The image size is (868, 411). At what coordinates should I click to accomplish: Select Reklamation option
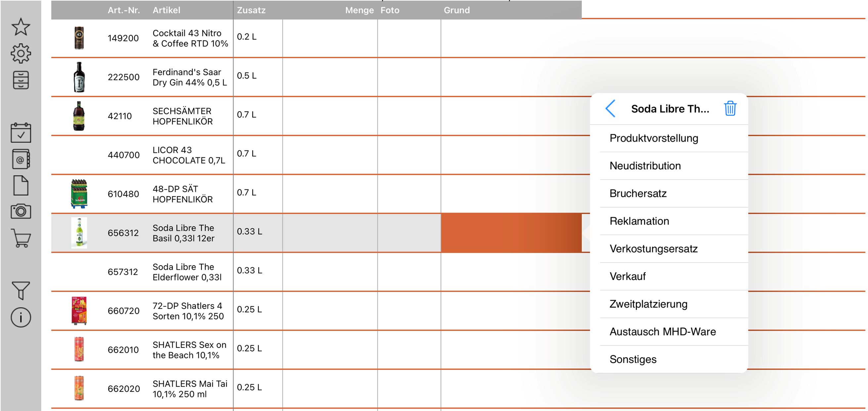[639, 221]
